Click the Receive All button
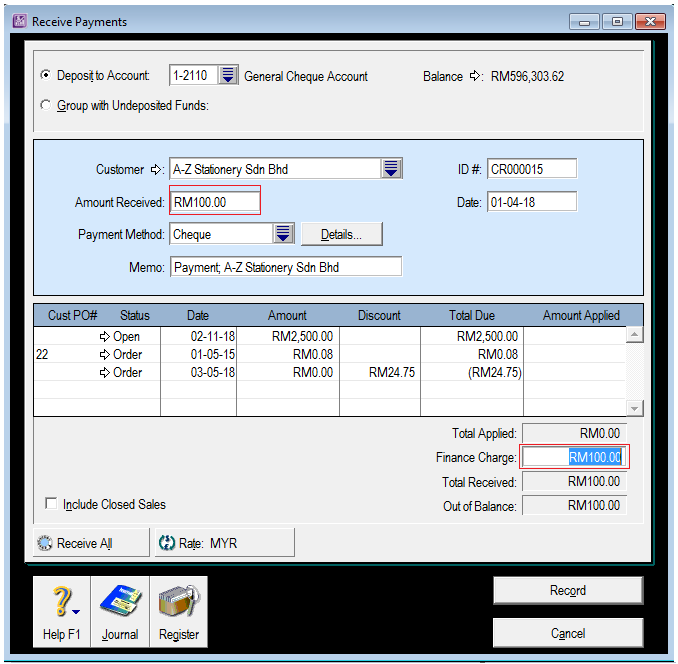This screenshot has width=678, height=664. (x=91, y=543)
